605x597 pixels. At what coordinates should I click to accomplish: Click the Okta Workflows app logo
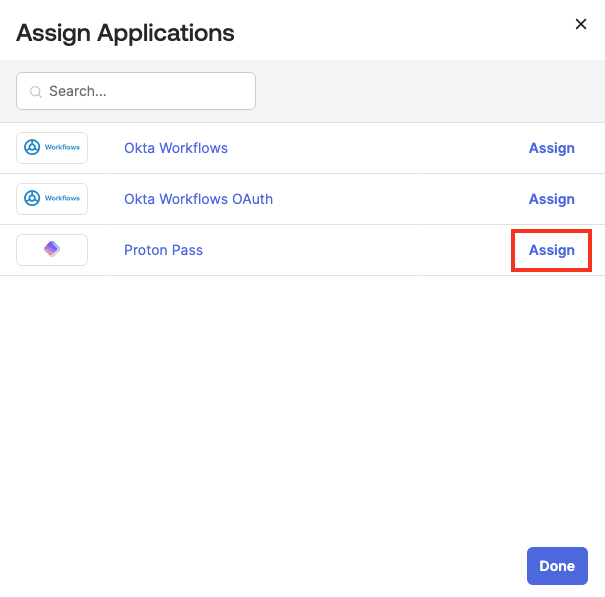52,148
